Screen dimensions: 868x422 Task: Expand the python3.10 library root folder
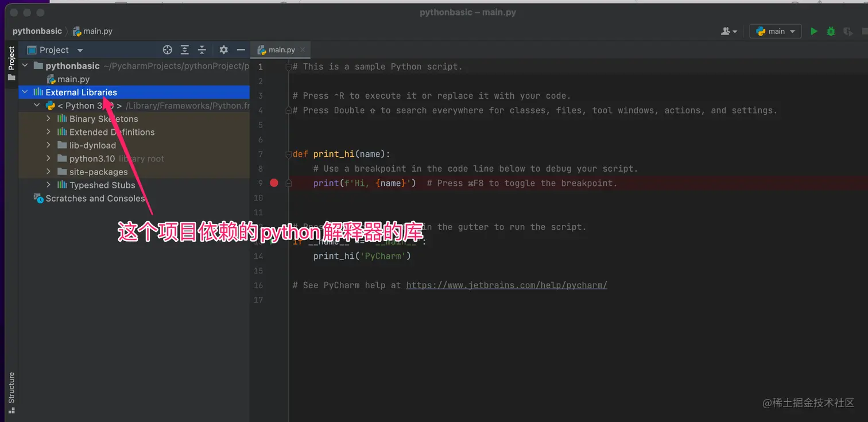point(49,158)
